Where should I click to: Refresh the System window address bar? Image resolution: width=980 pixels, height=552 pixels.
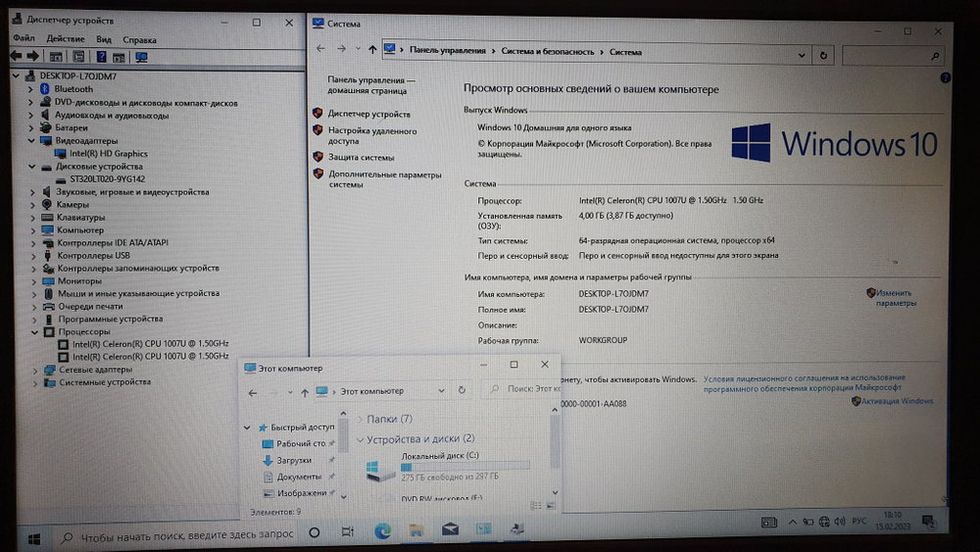pos(823,56)
